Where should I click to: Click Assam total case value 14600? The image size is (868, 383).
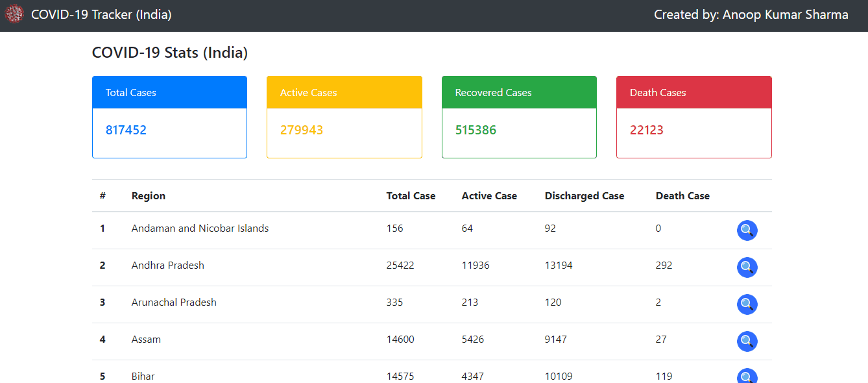click(400, 340)
